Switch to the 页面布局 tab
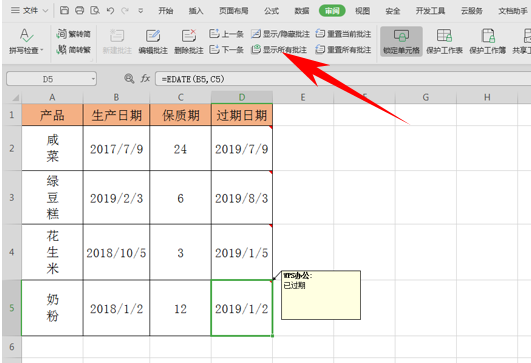The height and width of the screenshot is (363, 531). (233, 11)
